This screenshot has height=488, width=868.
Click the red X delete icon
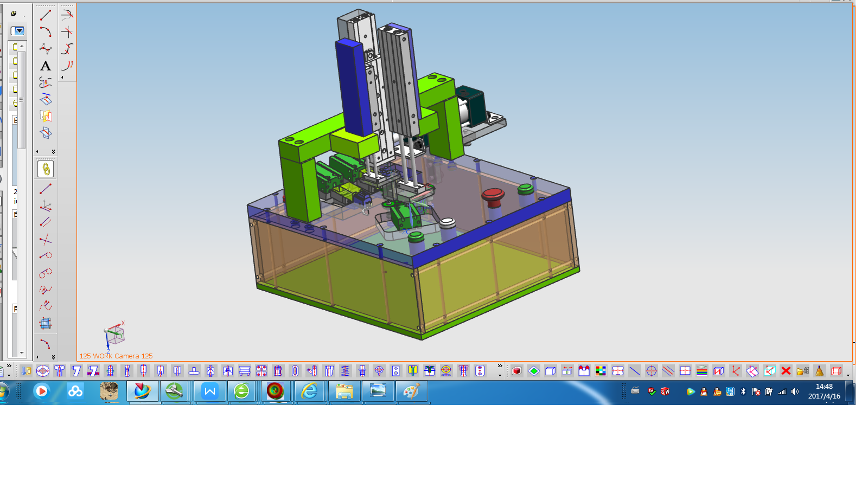tap(786, 371)
